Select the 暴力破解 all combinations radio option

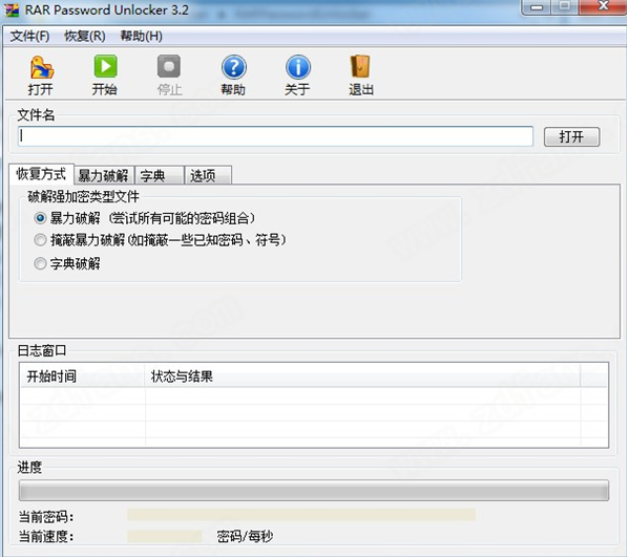[x=40, y=218]
